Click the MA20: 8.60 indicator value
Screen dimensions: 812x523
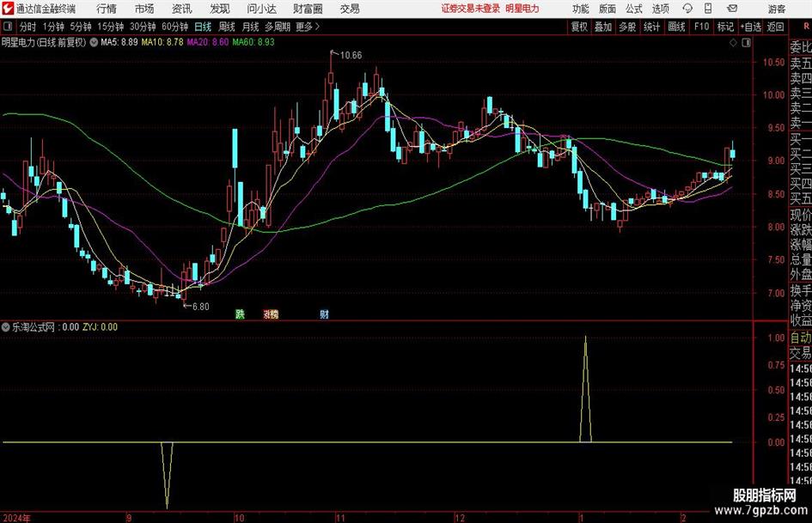[207, 42]
